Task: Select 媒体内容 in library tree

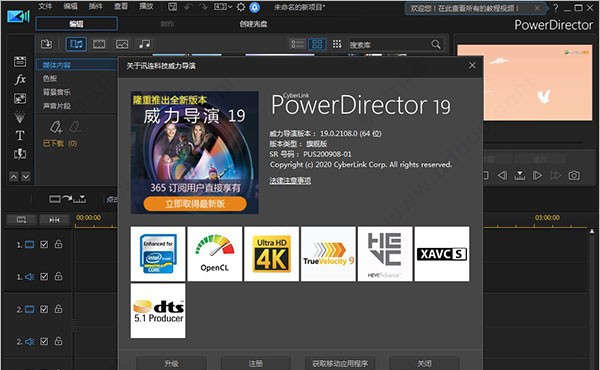Action: tap(56, 65)
